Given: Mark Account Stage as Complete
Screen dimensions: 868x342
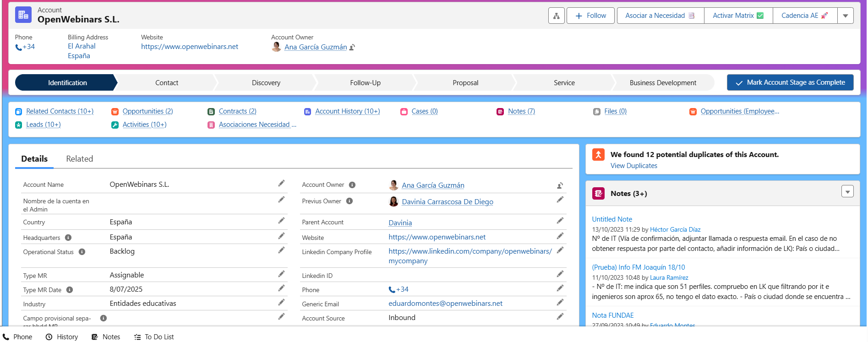Looking at the screenshot, I should click(x=790, y=82).
